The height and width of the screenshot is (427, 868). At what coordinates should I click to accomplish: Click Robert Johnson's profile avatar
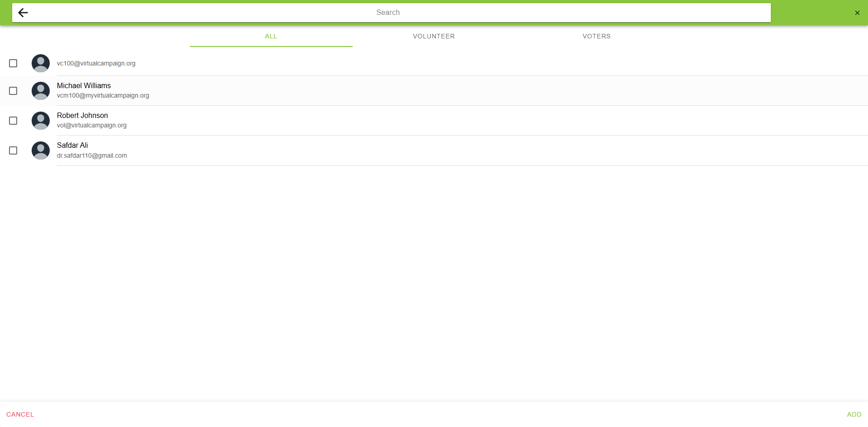40,120
